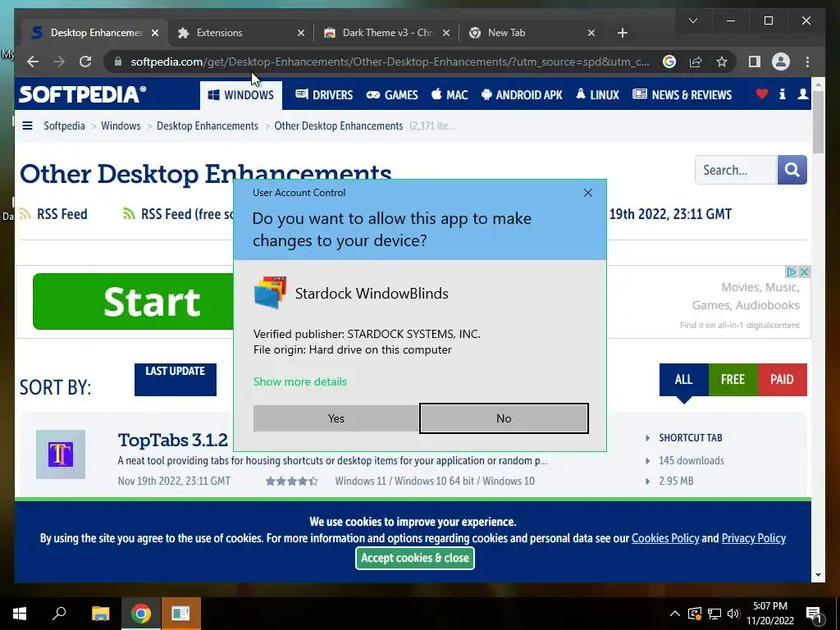Open the Windows Start menu
840x630 pixels.
(20, 614)
